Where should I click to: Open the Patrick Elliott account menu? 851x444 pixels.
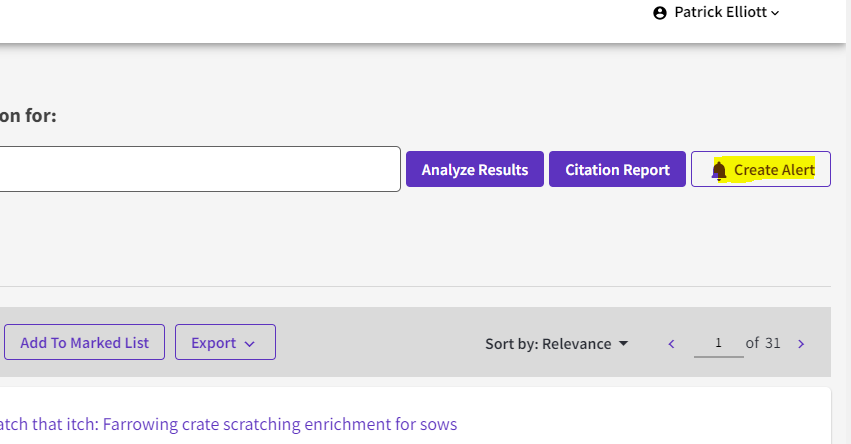(722, 13)
